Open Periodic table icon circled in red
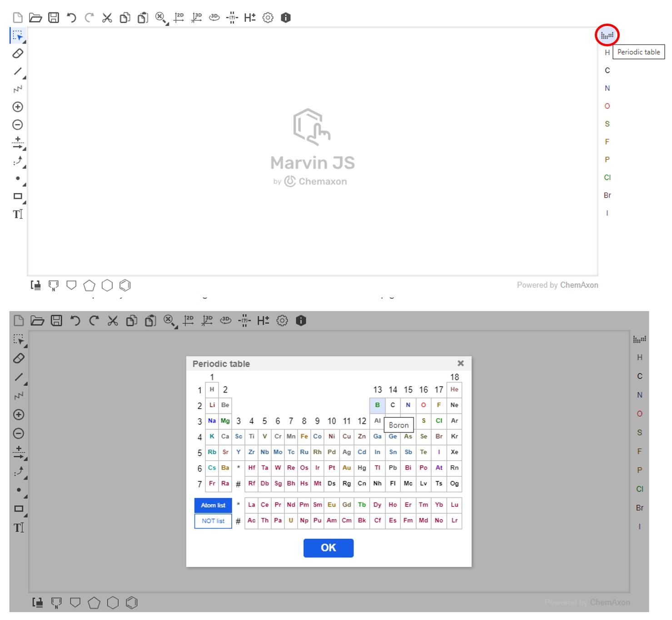The height and width of the screenshot is (620, 672). click(607, 35)
